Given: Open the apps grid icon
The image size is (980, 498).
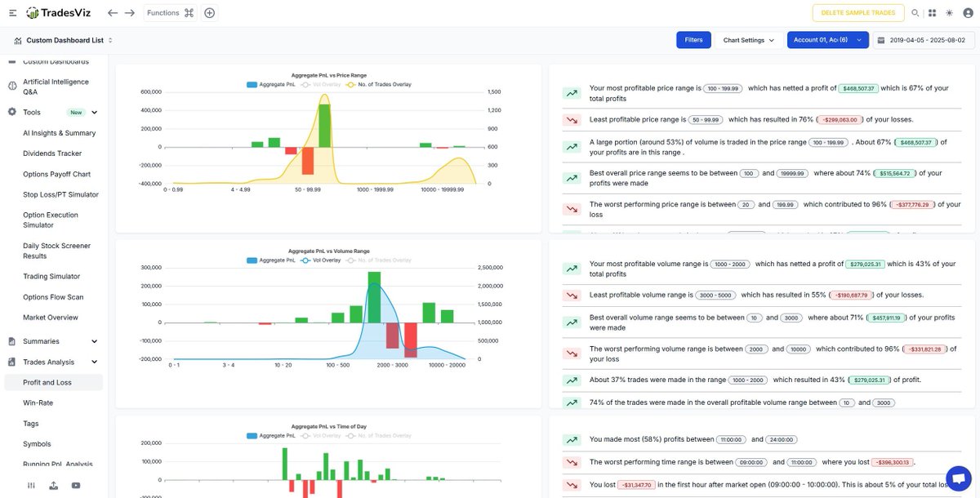Looking at the screenshot, I should (x=932, y=12).
